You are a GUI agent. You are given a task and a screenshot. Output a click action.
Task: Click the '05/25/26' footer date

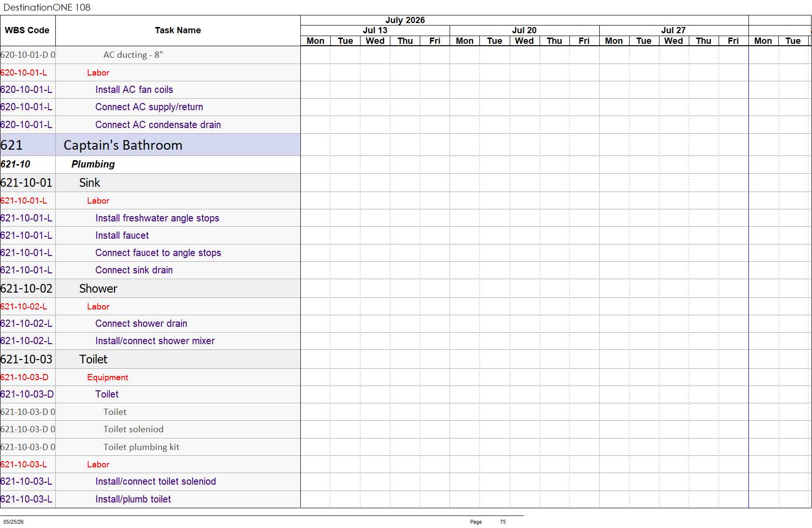coord(13,522)
